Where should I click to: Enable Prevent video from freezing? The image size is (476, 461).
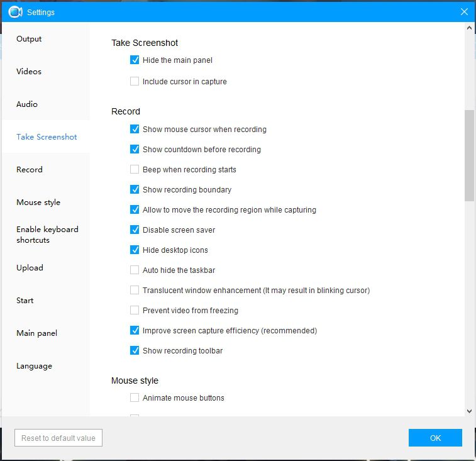click(x=135, y=310)
